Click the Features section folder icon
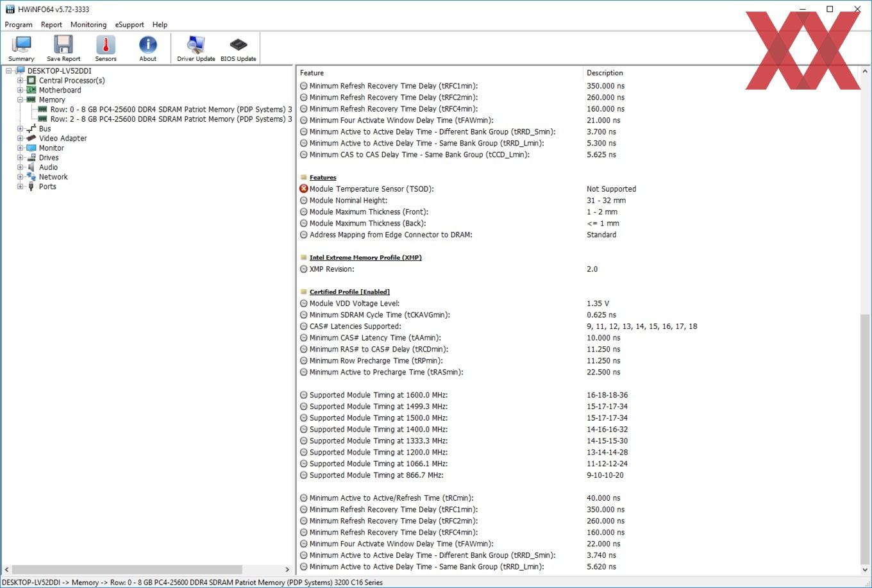This screenshot has width=872, height=588. (x=304, y=177)
